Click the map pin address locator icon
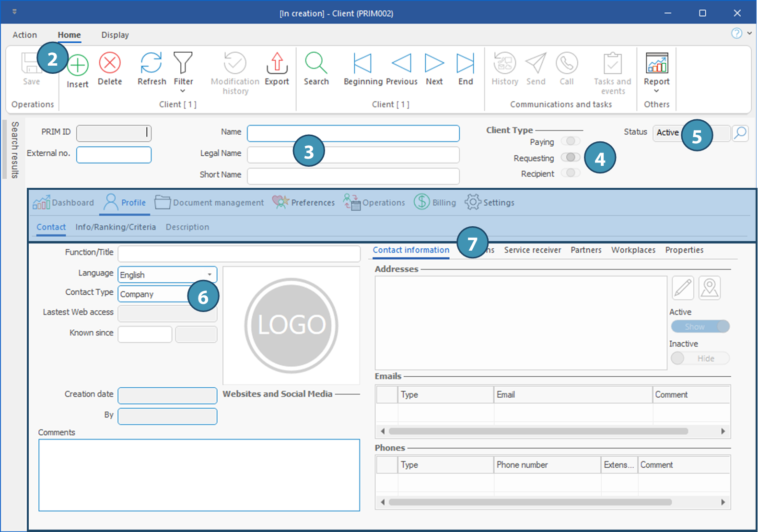758x532 pixels. (709, 288)
